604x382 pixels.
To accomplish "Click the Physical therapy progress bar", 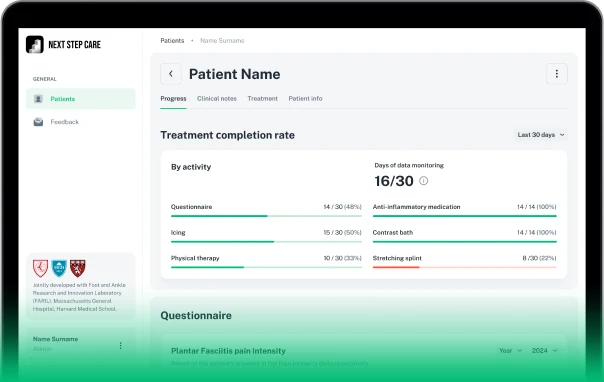I will 266,267.
